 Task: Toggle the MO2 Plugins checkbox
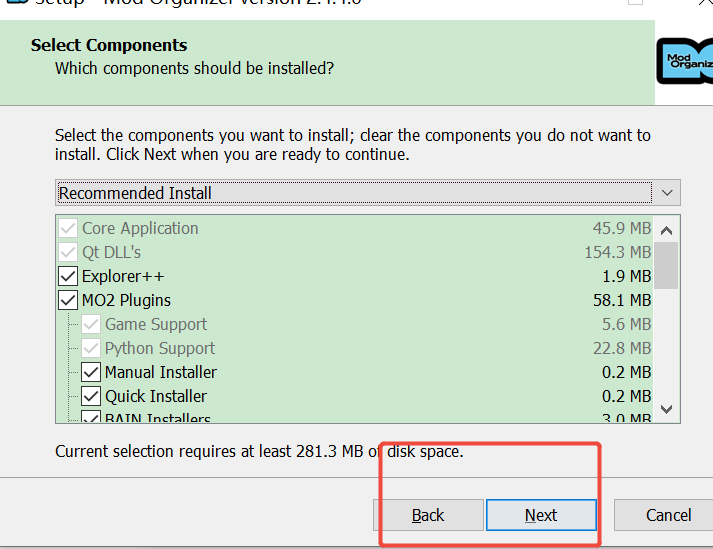click(x=68, y=300)
